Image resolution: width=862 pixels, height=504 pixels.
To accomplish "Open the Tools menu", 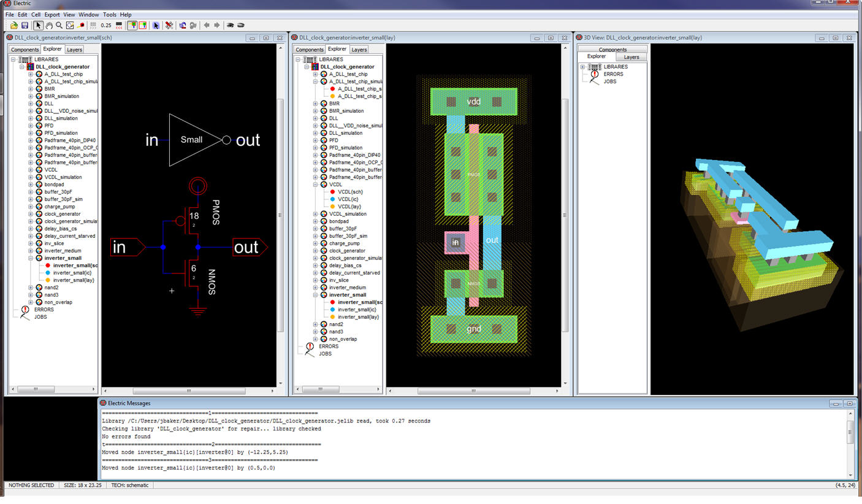I will tap(110, 14).
